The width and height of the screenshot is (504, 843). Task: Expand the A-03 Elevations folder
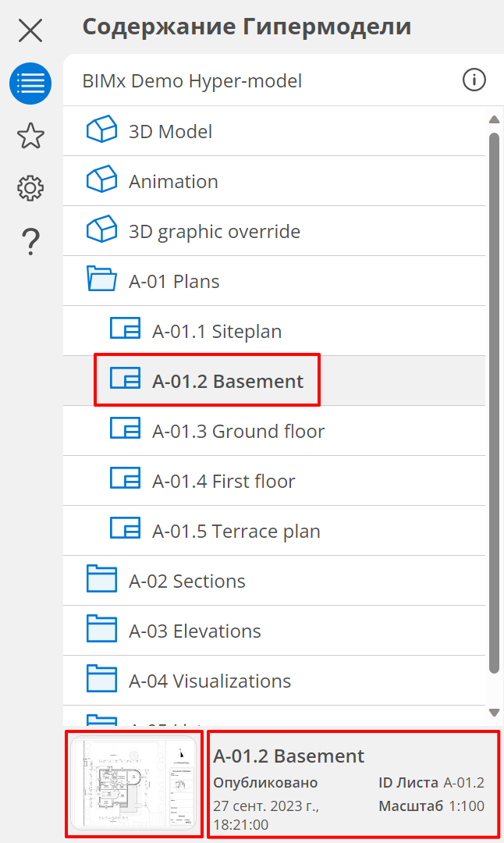coord(194,631)
